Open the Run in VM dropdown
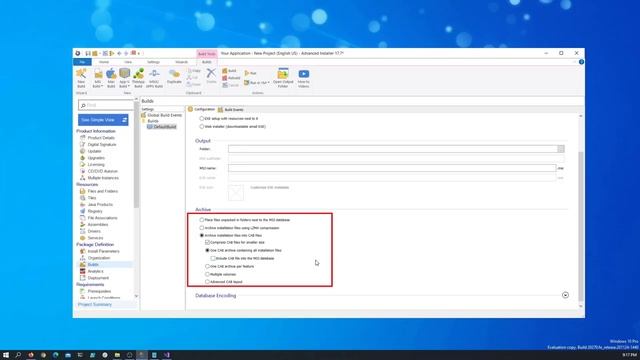 tap(257, 83)
